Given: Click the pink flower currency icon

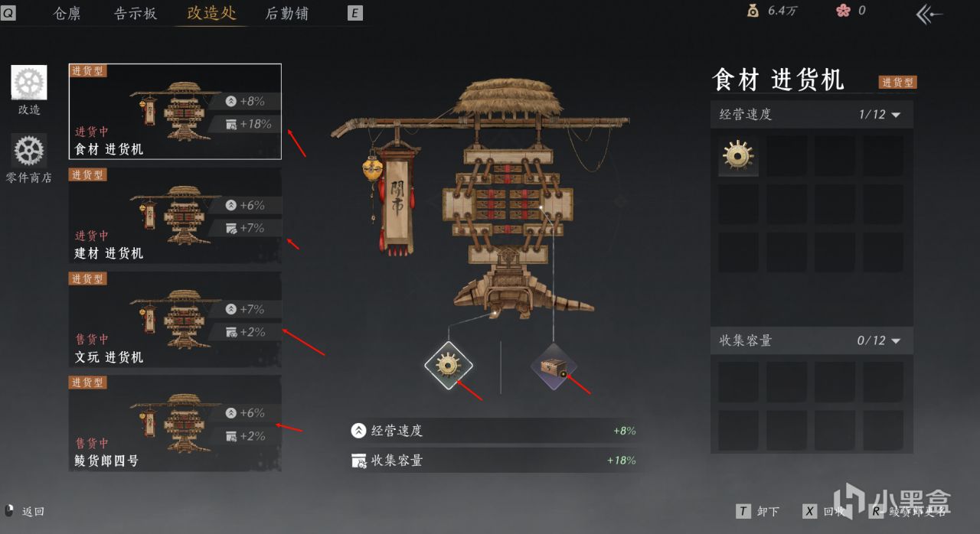Looking at the screenshot, I should coord(843,11).
